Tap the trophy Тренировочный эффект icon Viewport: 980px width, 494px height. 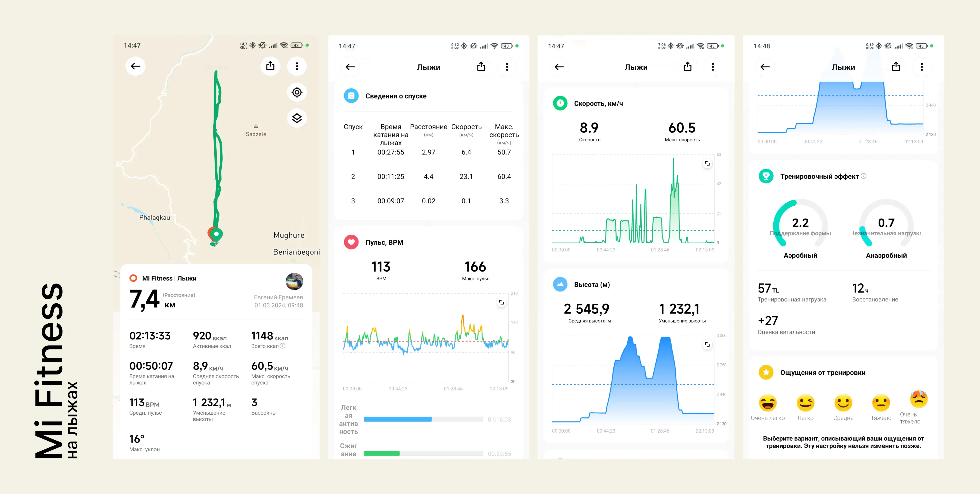click(x=766, y=176)
